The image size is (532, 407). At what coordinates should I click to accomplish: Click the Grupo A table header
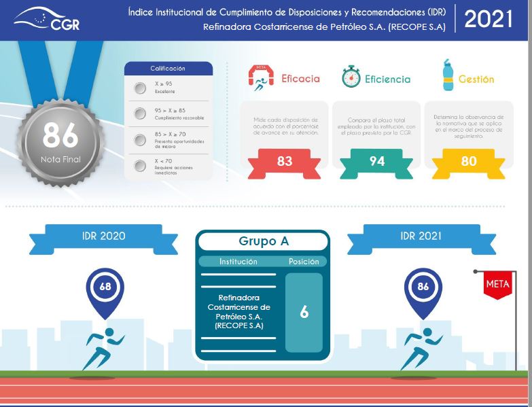(264, 241)
